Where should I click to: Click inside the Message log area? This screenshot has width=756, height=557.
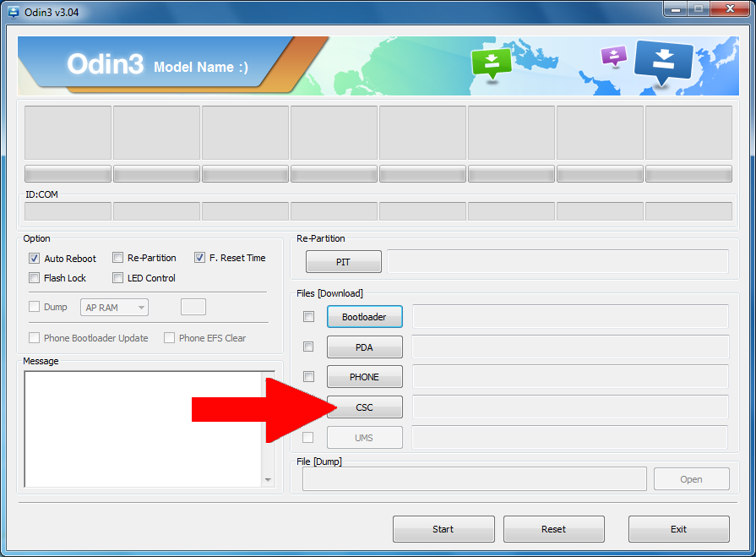[x=144, y=429]
